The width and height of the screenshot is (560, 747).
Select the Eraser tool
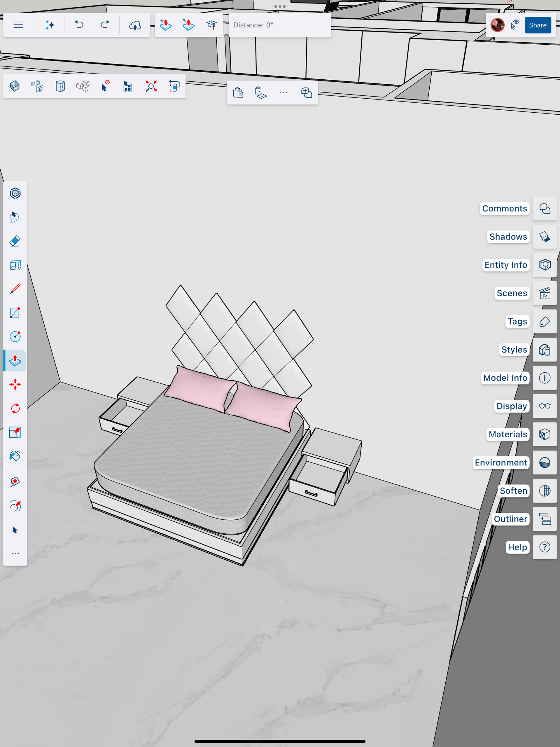(15, 241)
